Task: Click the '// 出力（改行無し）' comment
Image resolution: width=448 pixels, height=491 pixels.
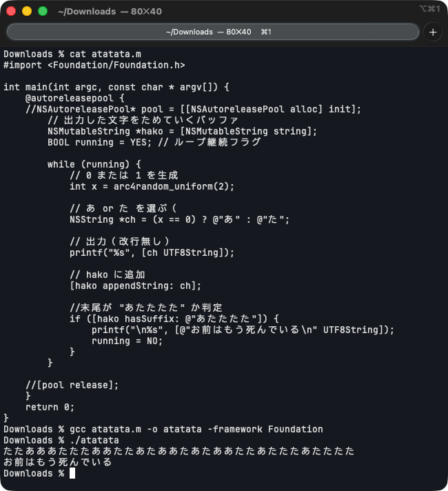Action: tap(120, 241)
